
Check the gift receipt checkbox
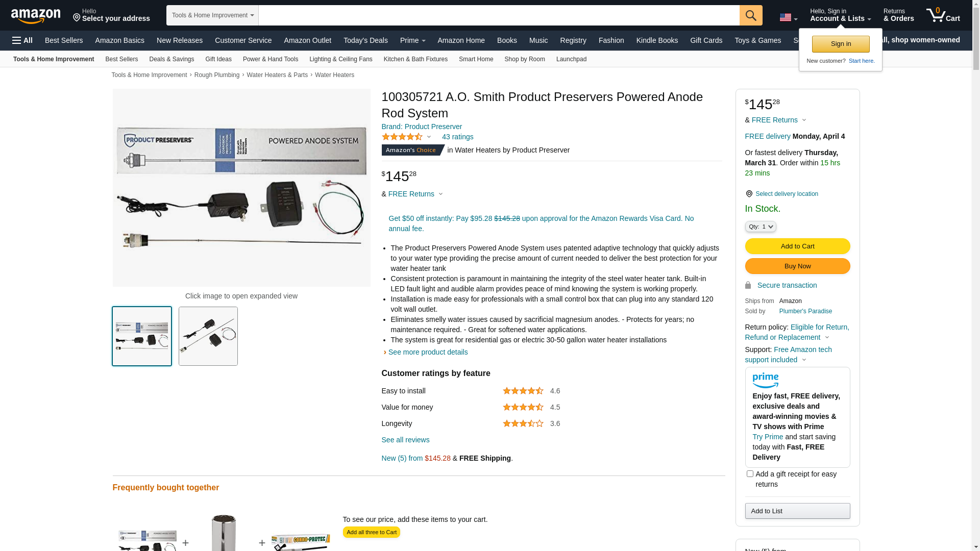750,474
